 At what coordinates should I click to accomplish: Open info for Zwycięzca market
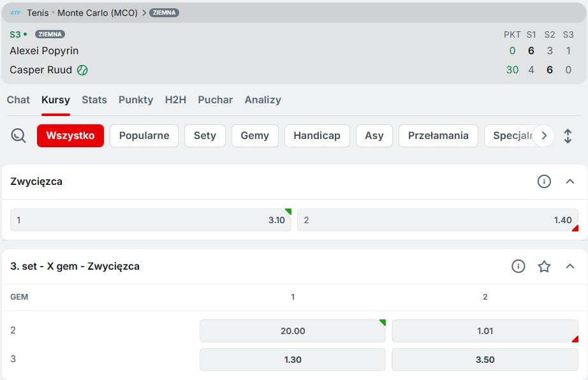pyautogui.click(x=543, y=182)
